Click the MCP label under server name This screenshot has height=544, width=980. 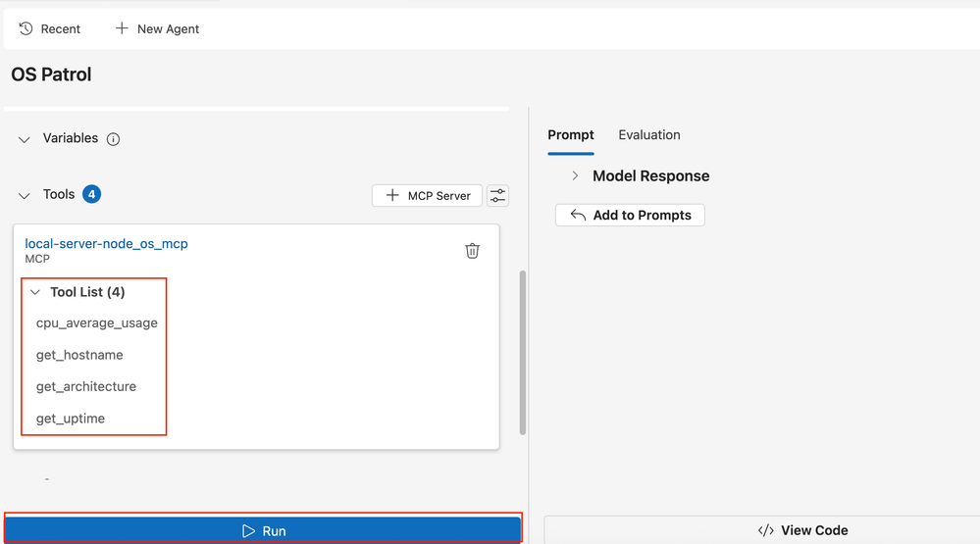point(37,259)
